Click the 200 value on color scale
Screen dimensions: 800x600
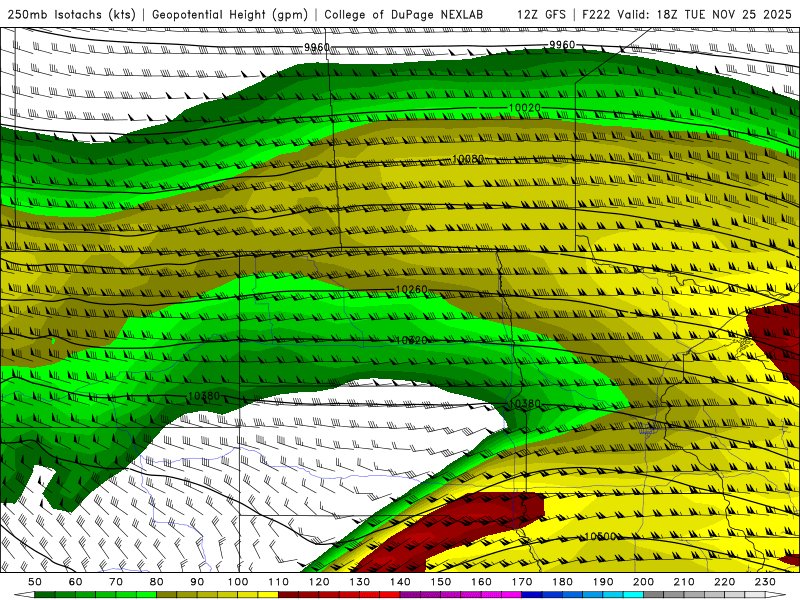[x=643, y=582]
